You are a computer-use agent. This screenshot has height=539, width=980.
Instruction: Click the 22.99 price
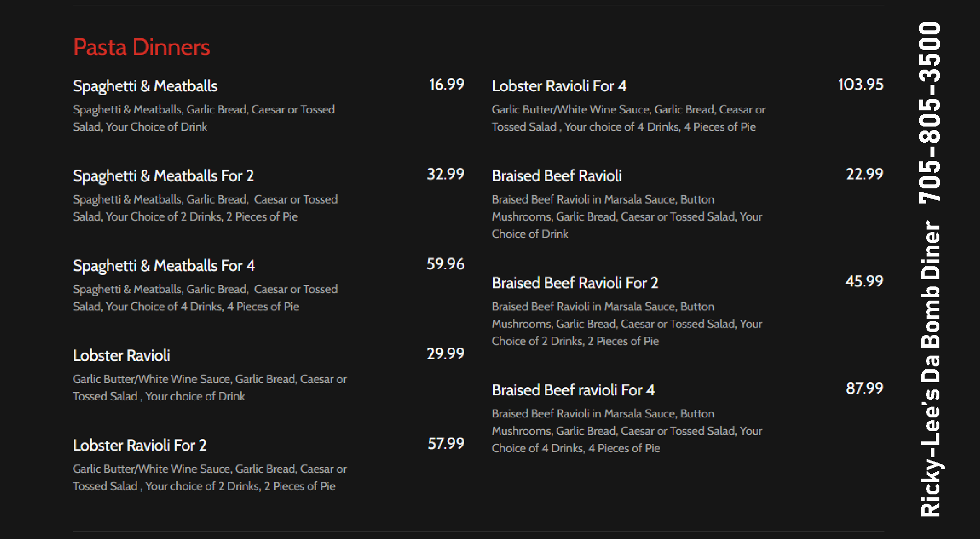point(864,174)
